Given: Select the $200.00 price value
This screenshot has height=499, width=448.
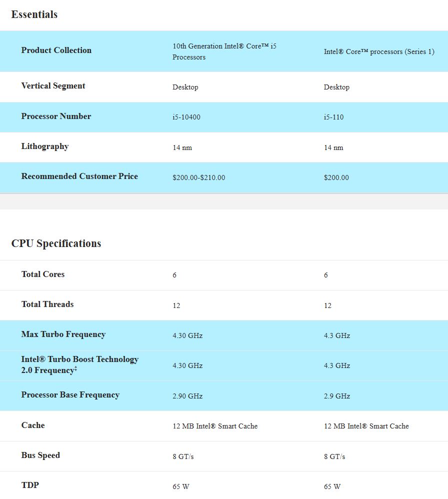Looking at the screenshot, I should point(336,177).
